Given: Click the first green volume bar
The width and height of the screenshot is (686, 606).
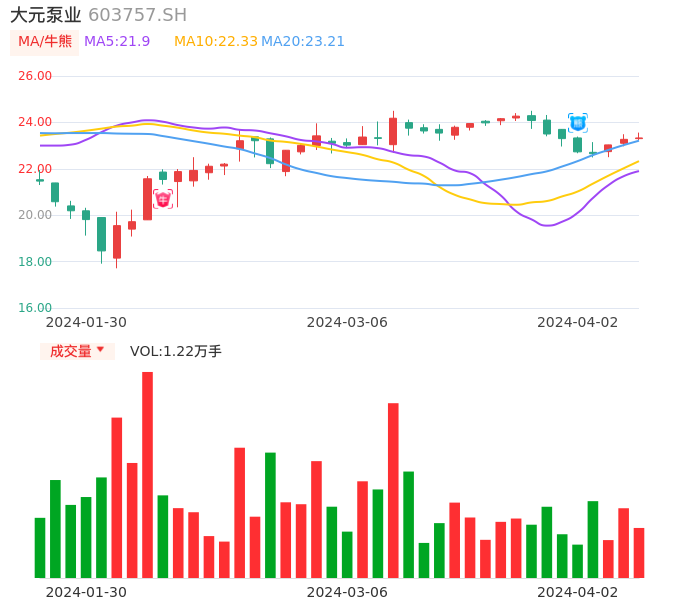Looking at the screenshot, I should click(x=40, y=547).
